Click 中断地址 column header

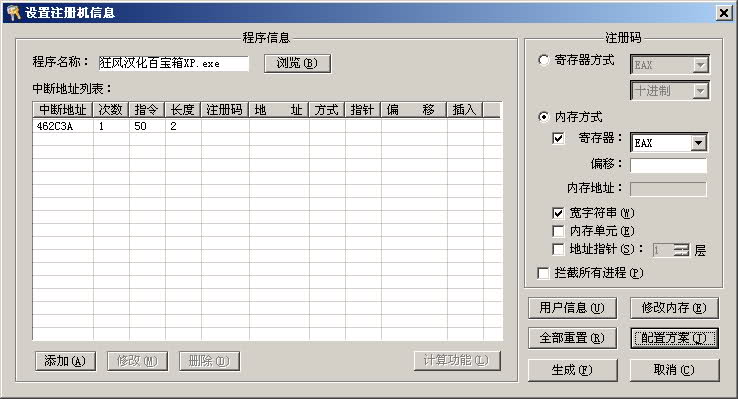click(x=63, y=110)
